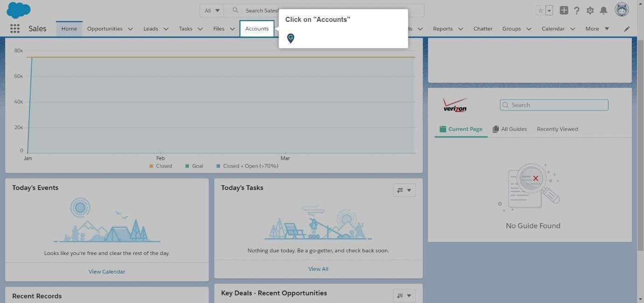Expand the Opportunities tab dropdown chevron
The image size is (644, 303).
(x=130, y=29)
